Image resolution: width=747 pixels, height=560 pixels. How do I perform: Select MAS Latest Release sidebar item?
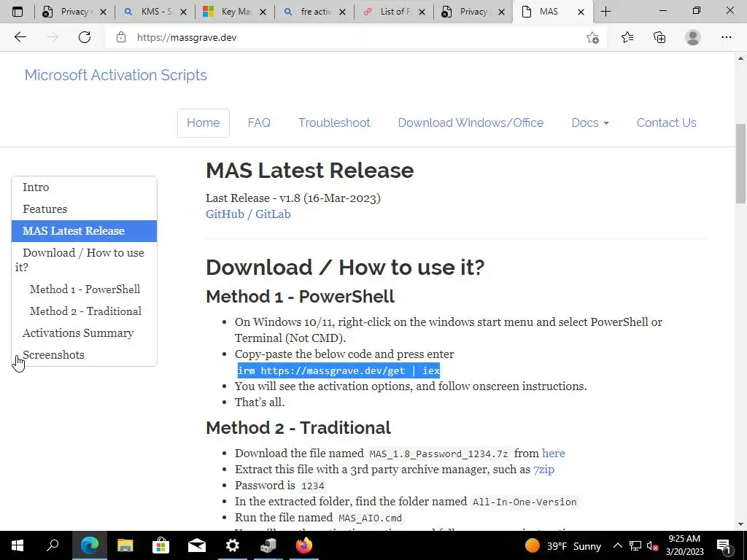click(x=84, y=231)
